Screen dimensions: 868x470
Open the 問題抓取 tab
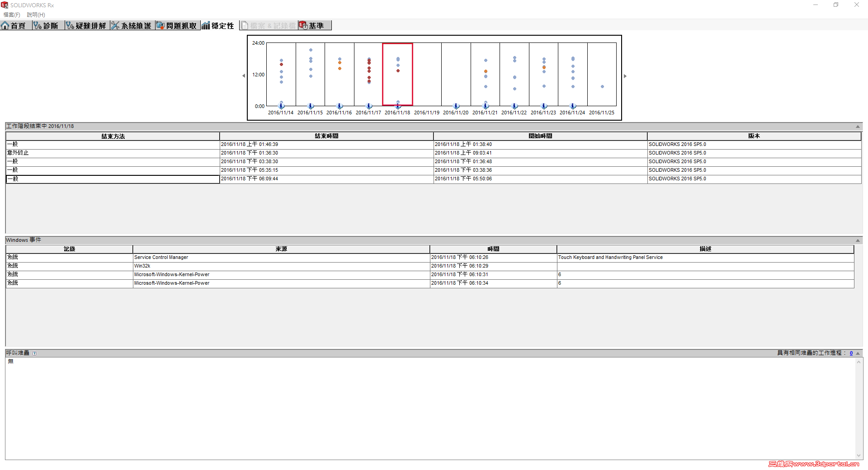(x=178, y=26)
